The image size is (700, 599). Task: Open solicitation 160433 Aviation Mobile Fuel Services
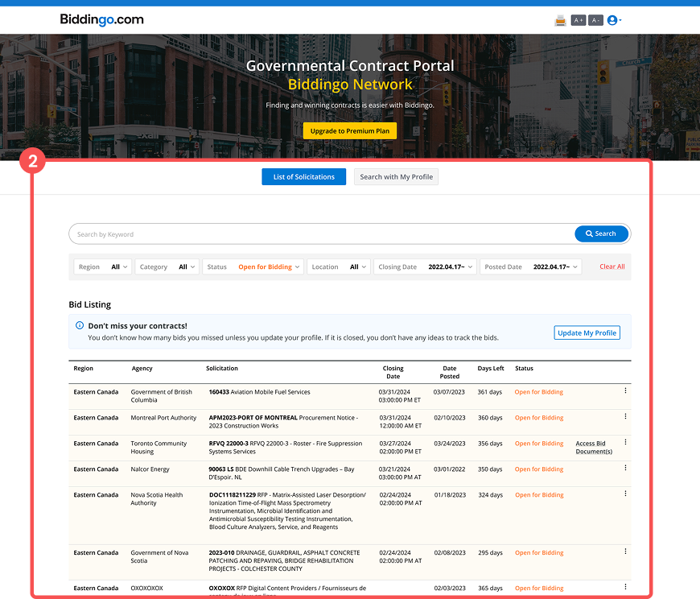[x=259, y=392]
